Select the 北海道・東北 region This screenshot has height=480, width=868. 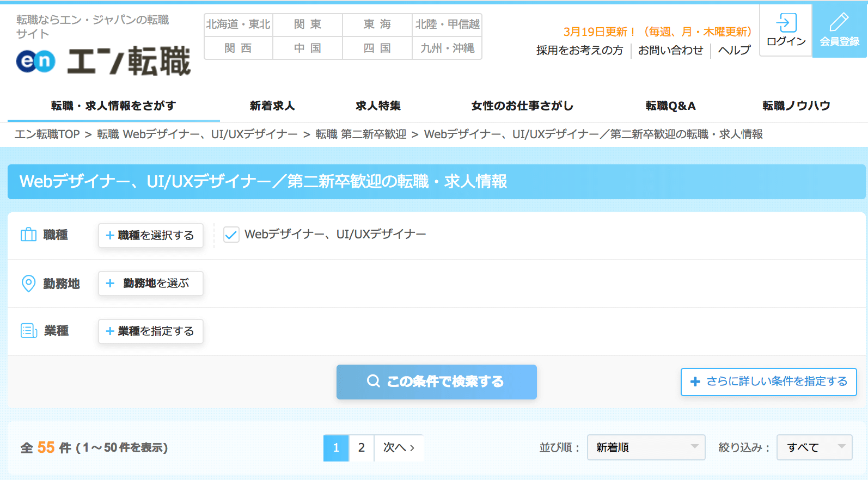pos(238,24)
